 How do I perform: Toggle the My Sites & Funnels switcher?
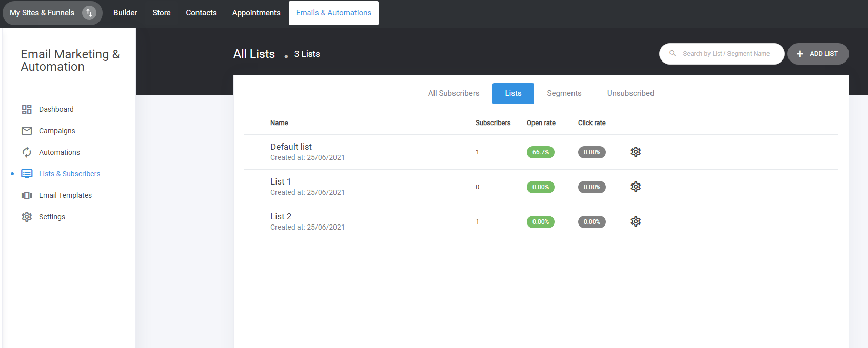(89, 13)
